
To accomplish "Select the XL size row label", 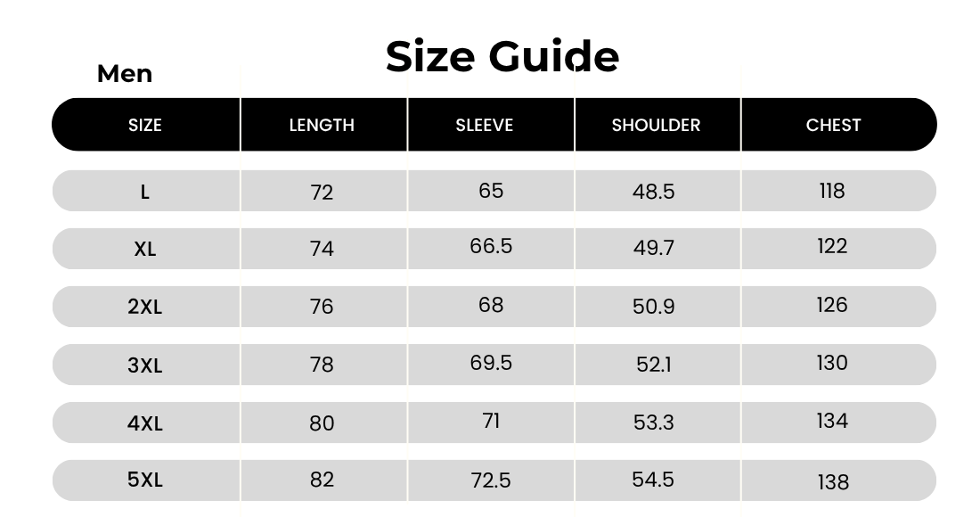I will pos(145,250).
